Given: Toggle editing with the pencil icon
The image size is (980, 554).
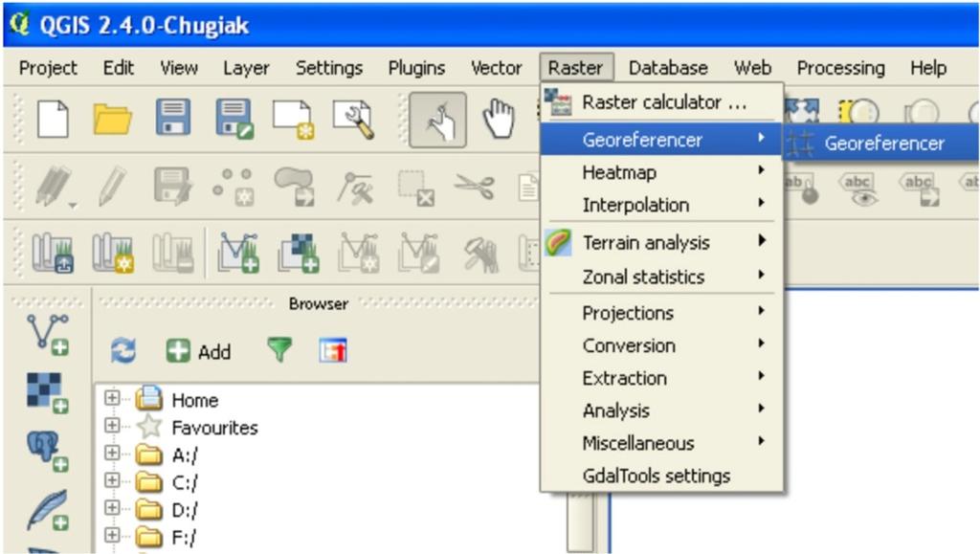Looking at the screenshot, I should (x=112, y=187).
